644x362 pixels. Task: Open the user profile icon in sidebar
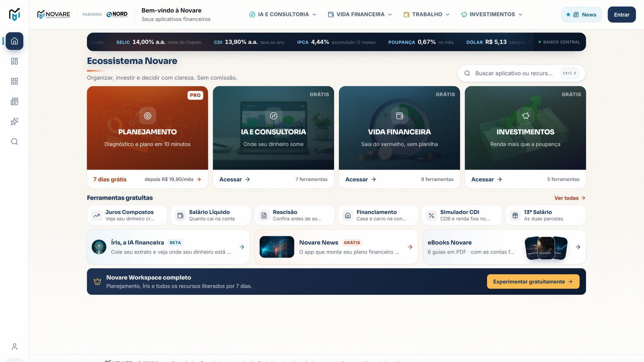pos(14,346)
